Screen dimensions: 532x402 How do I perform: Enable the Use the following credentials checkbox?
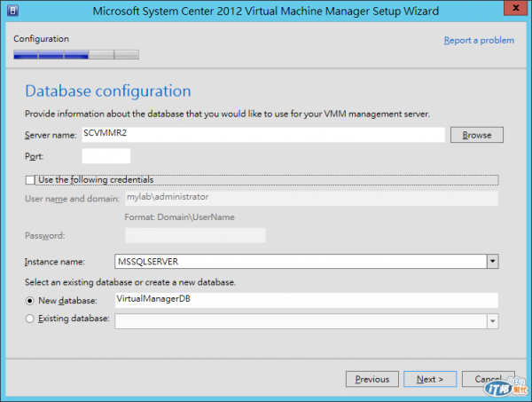coord(31,179)
